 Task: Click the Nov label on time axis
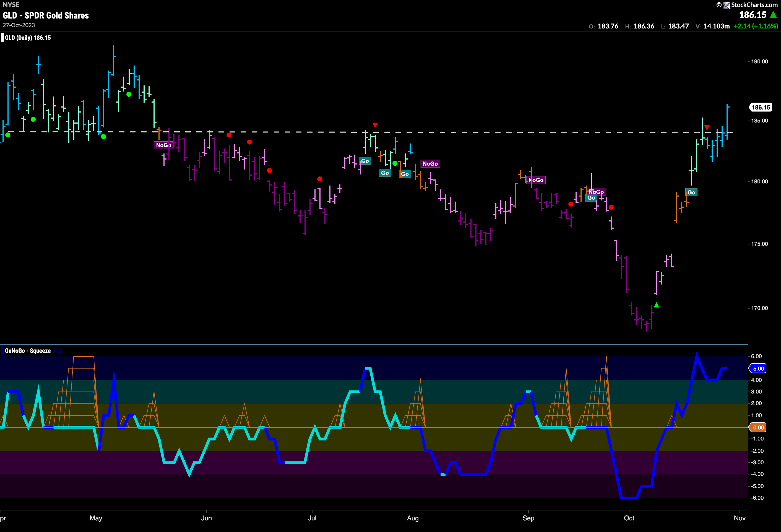(739, 518)
